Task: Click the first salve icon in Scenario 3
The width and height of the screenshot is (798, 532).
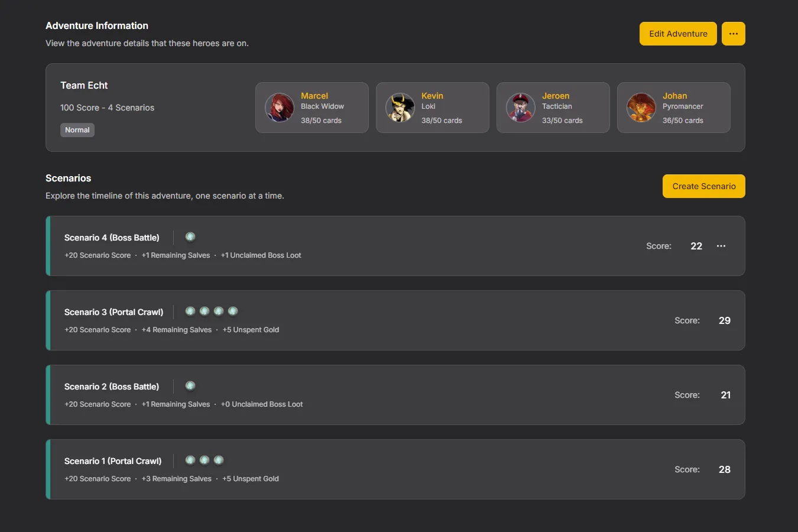Action: point(190,312)
